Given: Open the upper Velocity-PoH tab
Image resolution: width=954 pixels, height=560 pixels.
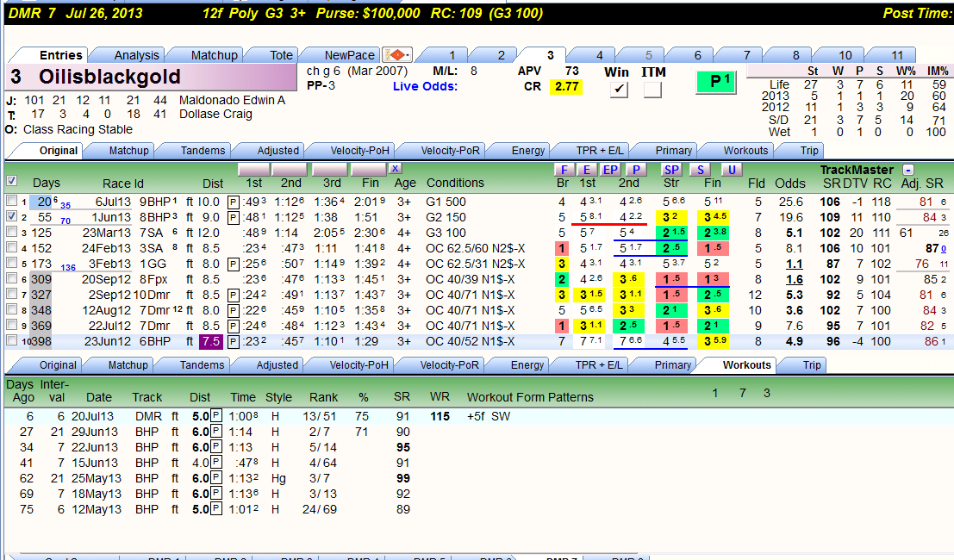Looking at the screenshot, I should pos(359,151).
